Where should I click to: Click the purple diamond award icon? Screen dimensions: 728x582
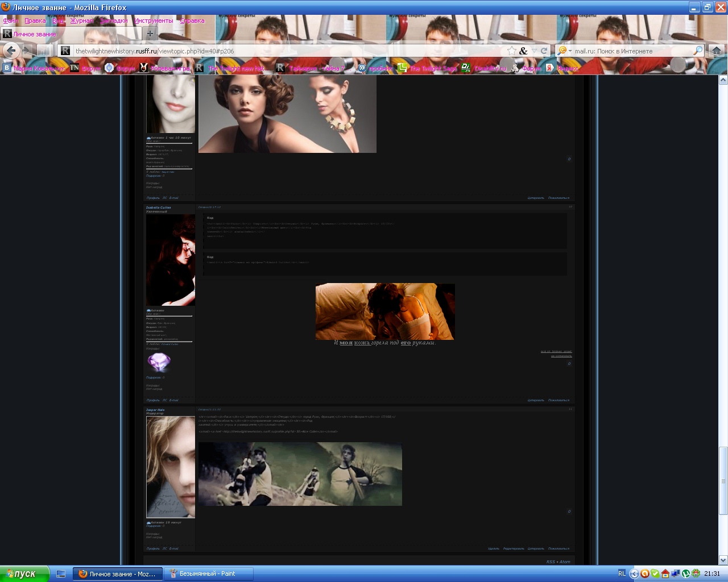coord(159,362)
